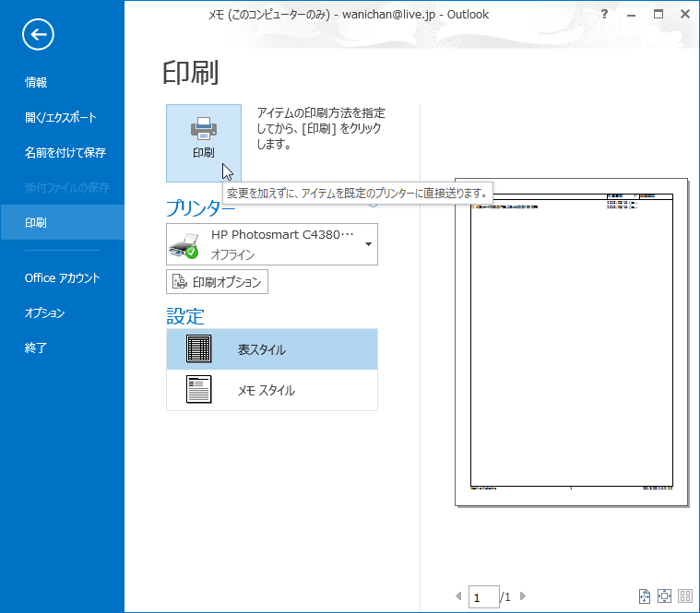Go to previous preview page arrow
Viewport: 700px width, 613px height.
coord(458,596)
